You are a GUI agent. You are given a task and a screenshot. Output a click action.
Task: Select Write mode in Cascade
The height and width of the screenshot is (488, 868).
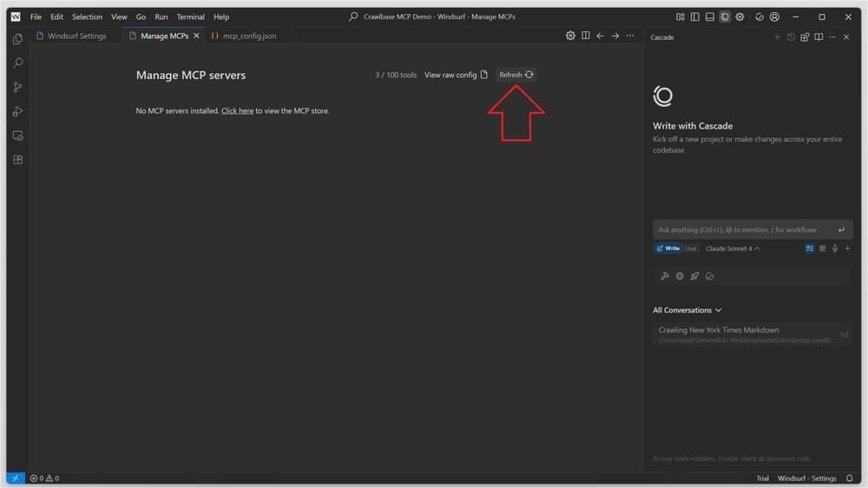668,248
